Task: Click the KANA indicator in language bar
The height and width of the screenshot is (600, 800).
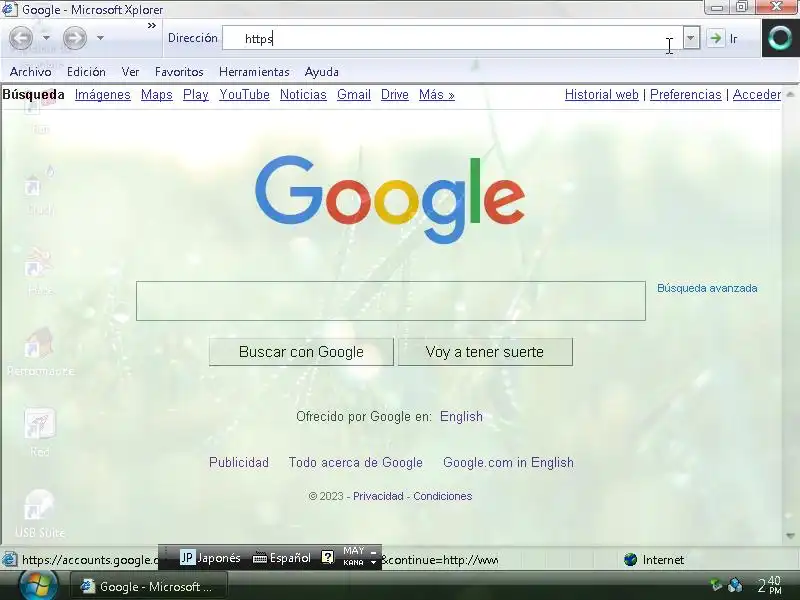Action: [353, 563]
